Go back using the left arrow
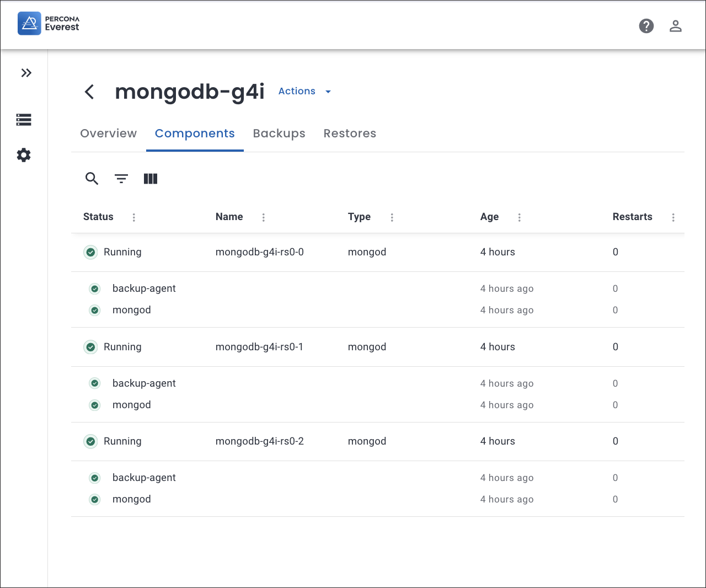Viewport: 706px width, 588px height. coord(89,92)
